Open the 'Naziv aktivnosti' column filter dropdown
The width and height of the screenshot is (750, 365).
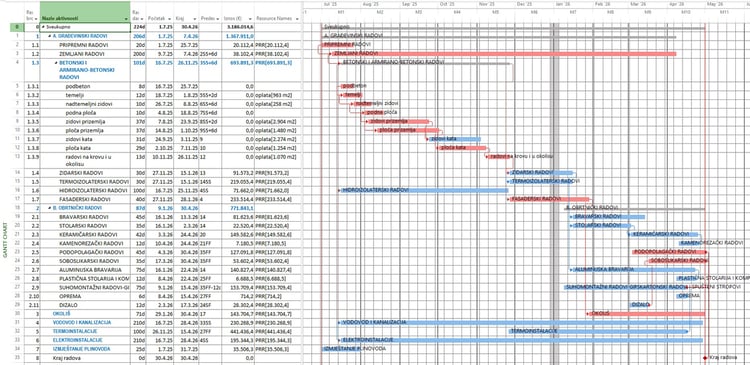pyautogui.click(x=126, y=19)
